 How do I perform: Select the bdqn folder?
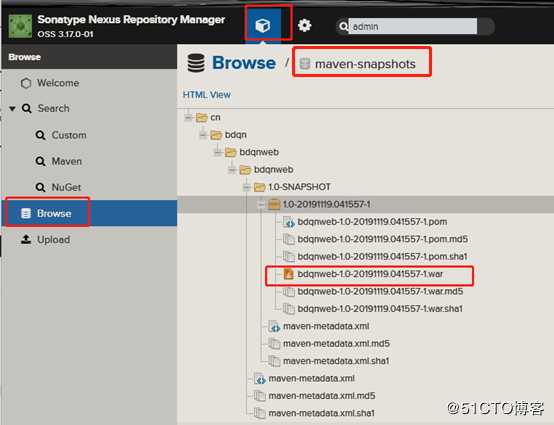(236, 135)
